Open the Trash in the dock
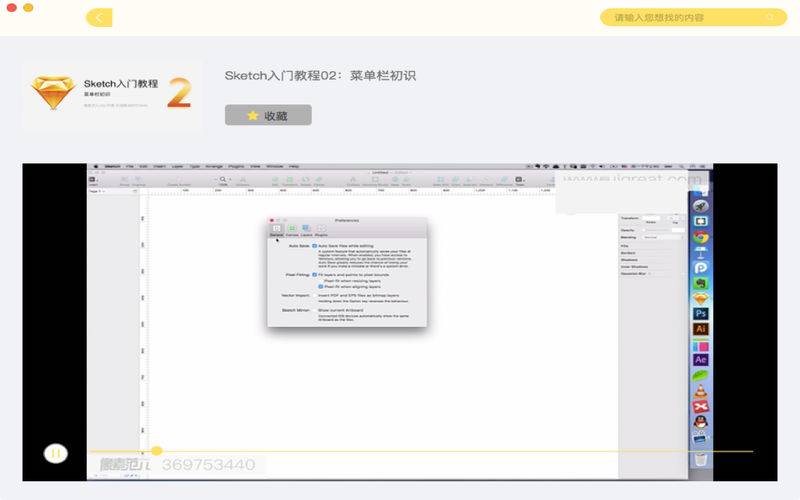Image resolution: width=800 pixels, height=500 pixels. (x=701, y=458)
